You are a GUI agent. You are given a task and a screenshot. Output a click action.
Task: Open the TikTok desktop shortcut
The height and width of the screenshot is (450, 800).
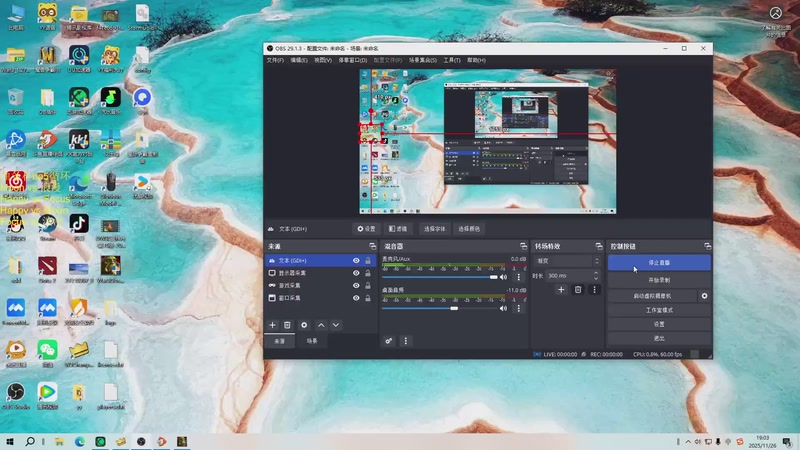[x=79, y=227]
